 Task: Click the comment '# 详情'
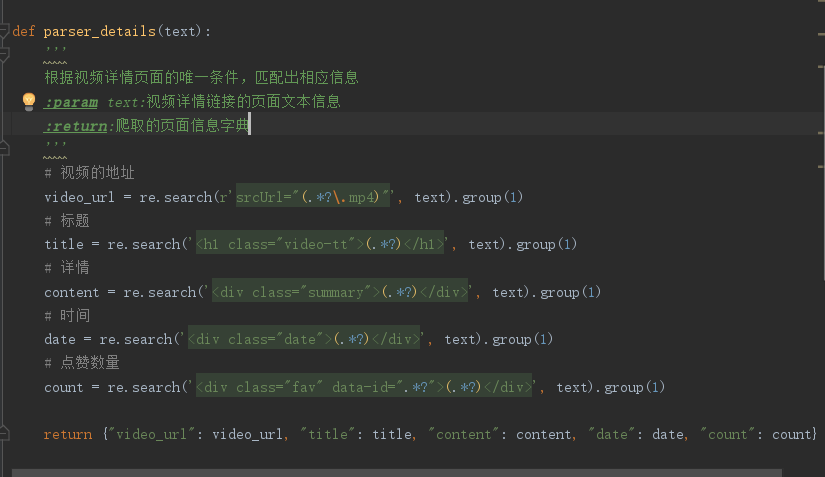pyautogui.click(x=67, y=268)
